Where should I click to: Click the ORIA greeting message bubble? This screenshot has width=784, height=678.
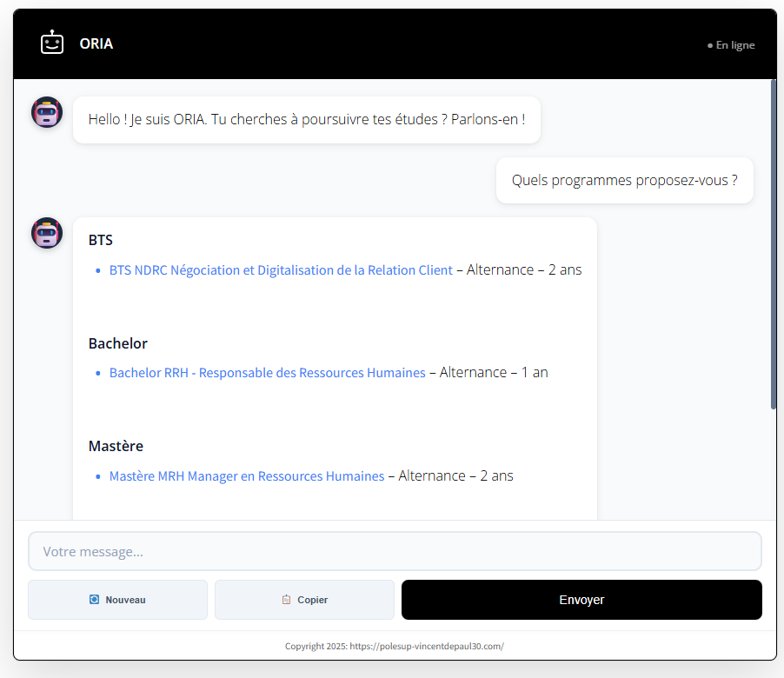[306, 119]
